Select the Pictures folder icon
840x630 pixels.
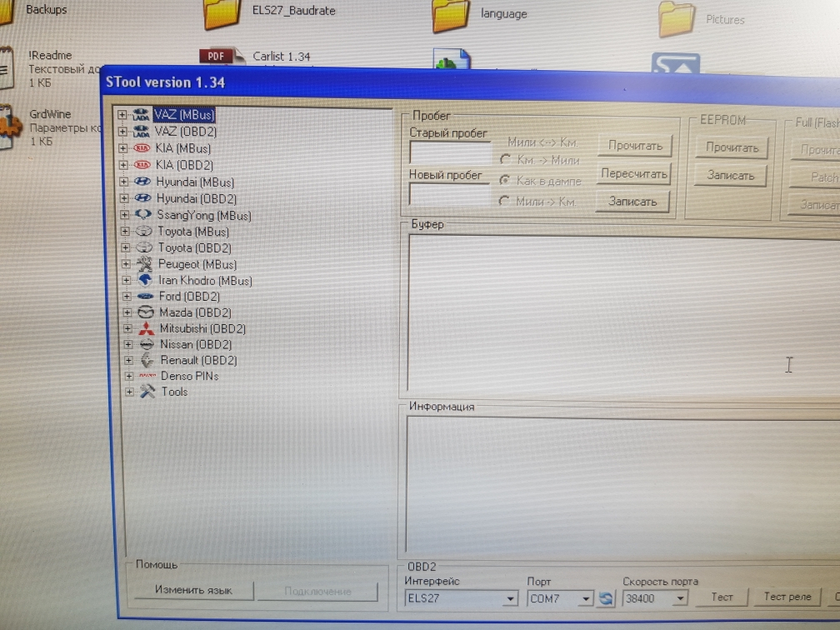pyautogui.click(x=677, y=18)
